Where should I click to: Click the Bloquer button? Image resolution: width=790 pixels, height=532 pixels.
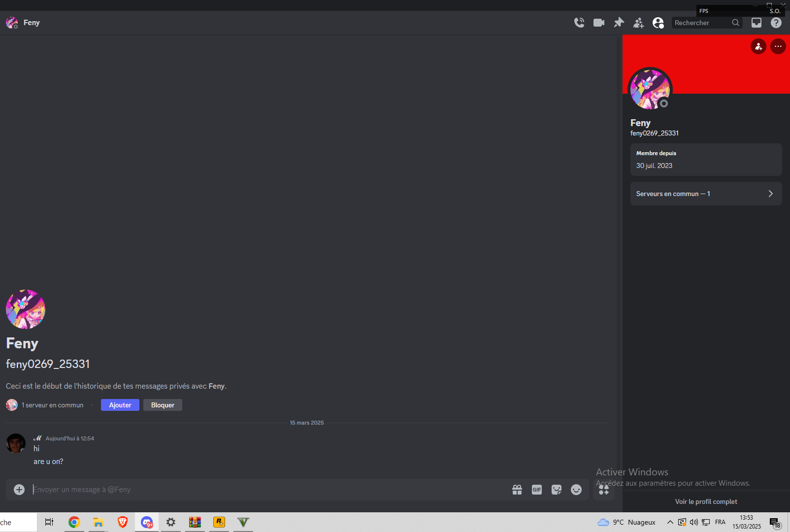[163, 405]
